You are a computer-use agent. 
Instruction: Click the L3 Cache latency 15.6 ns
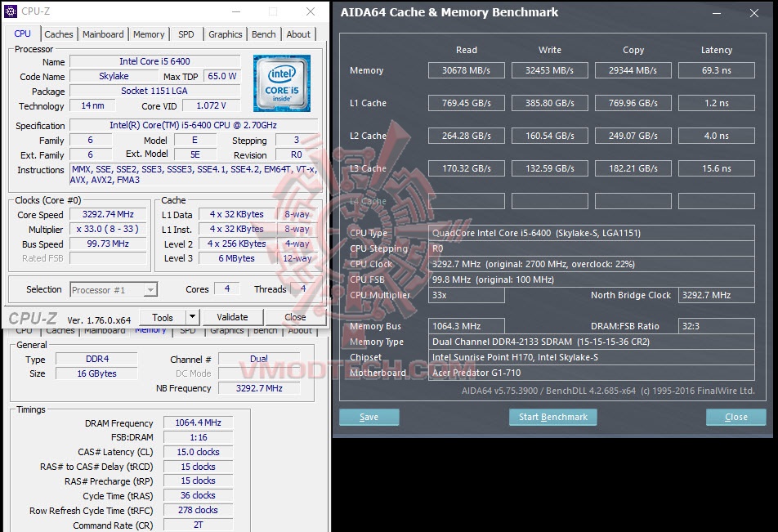pyautogui.click(x=717, y=168)
